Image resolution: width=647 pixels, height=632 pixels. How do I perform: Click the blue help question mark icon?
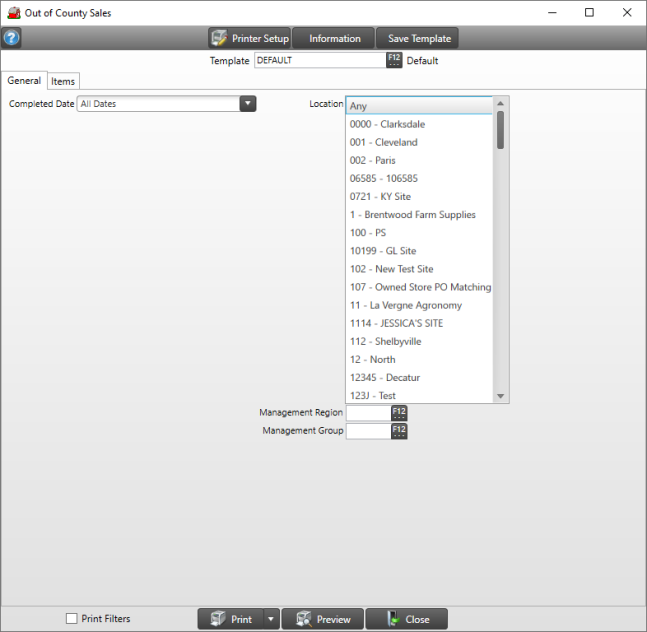(x=12, y=39)
